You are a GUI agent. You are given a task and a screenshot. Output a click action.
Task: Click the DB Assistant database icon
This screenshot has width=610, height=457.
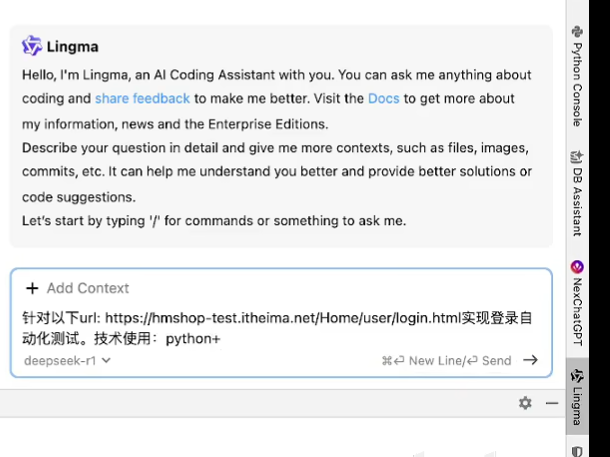click(577, 157)
